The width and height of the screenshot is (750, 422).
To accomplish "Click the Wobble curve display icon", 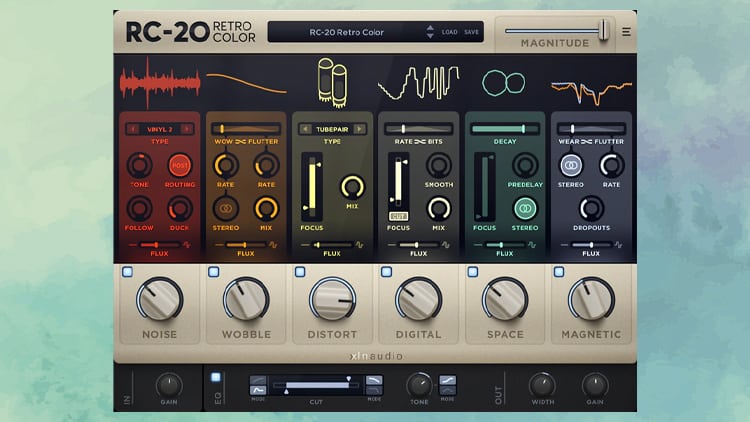I will 246,83.
